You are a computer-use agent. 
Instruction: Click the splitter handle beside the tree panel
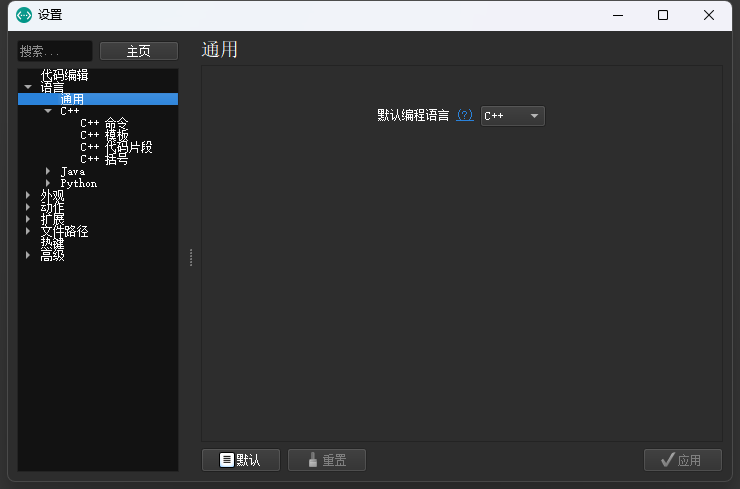[x=190, y=257]
